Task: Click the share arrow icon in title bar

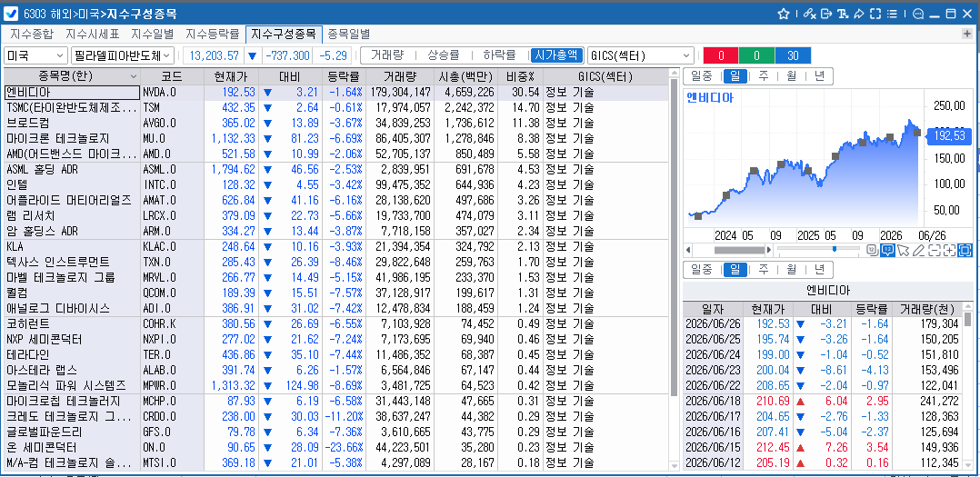Action: (859, 14)
